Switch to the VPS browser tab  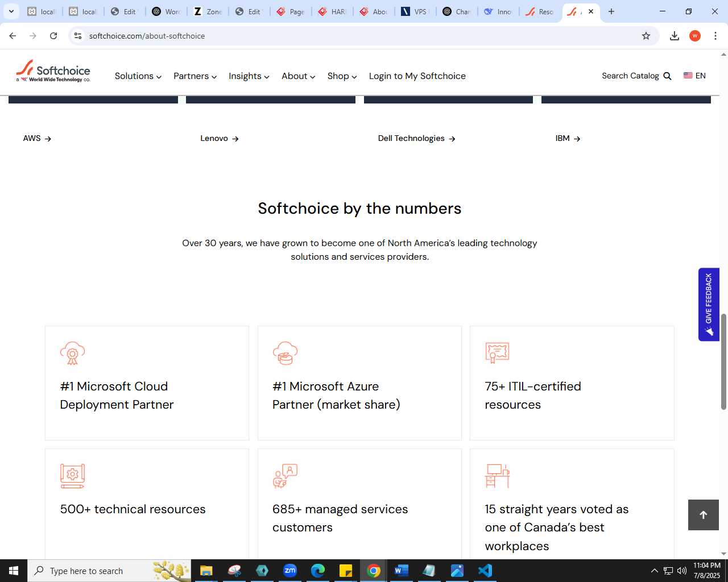click(416, 11)
